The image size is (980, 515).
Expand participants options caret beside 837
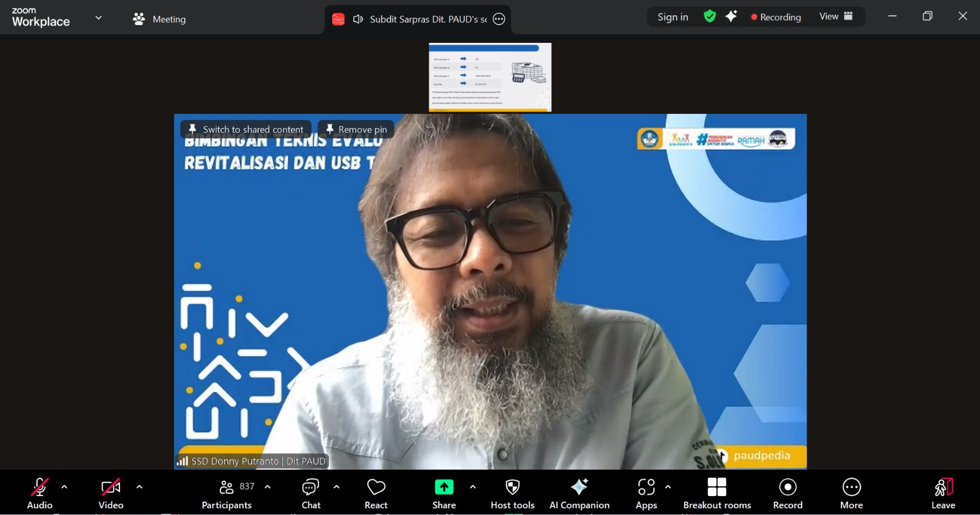point(268,487)
